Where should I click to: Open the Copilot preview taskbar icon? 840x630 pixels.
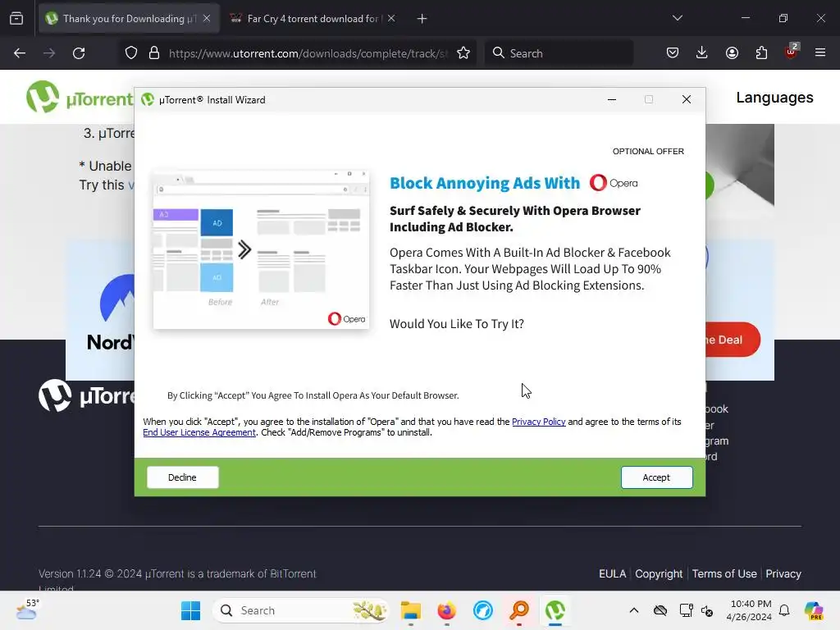(814, 610)
